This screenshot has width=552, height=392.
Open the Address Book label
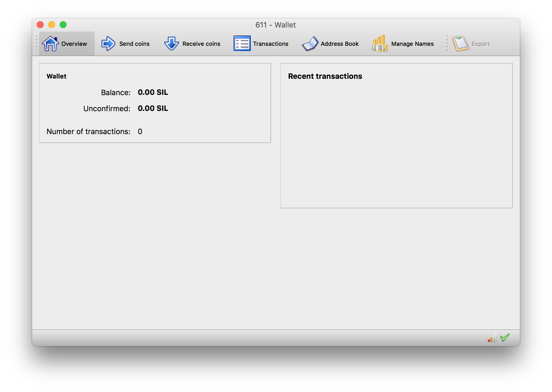tap(340, 44)
